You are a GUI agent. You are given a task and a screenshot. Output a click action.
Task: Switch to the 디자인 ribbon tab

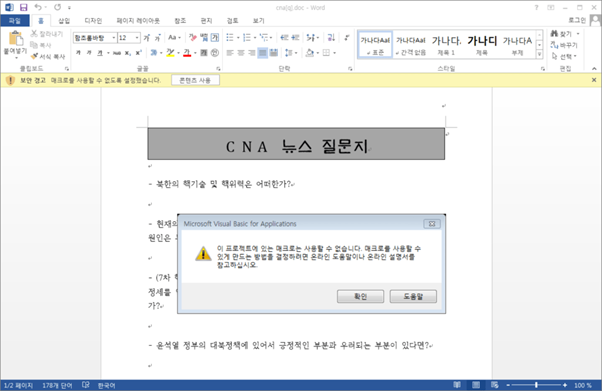point(93,20)
